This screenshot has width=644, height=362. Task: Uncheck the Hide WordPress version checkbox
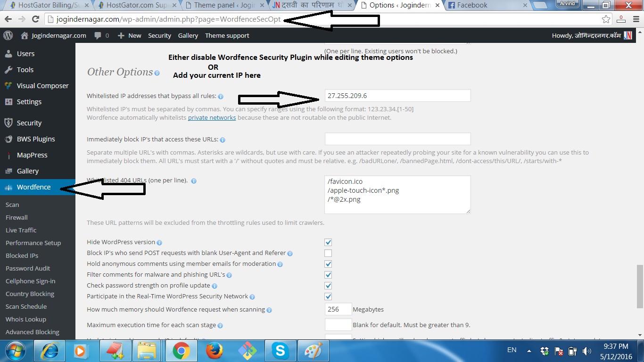pos(328,242)
